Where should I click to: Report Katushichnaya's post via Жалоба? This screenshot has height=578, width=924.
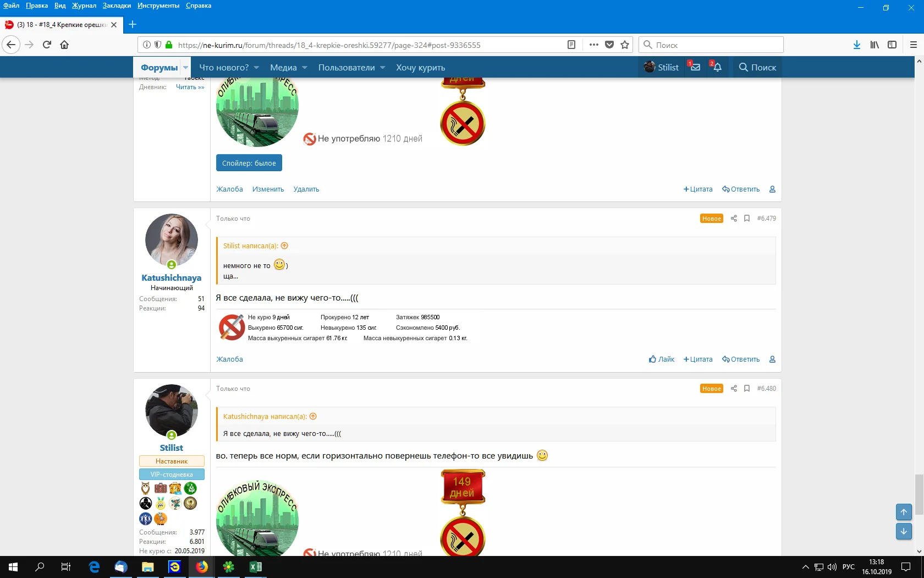[x=229, y=359]
